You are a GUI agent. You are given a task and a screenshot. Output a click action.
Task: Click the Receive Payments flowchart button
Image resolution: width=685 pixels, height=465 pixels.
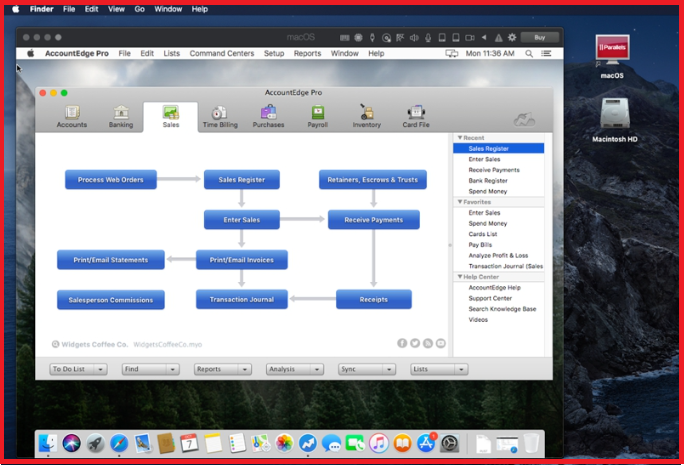(373, 220)
